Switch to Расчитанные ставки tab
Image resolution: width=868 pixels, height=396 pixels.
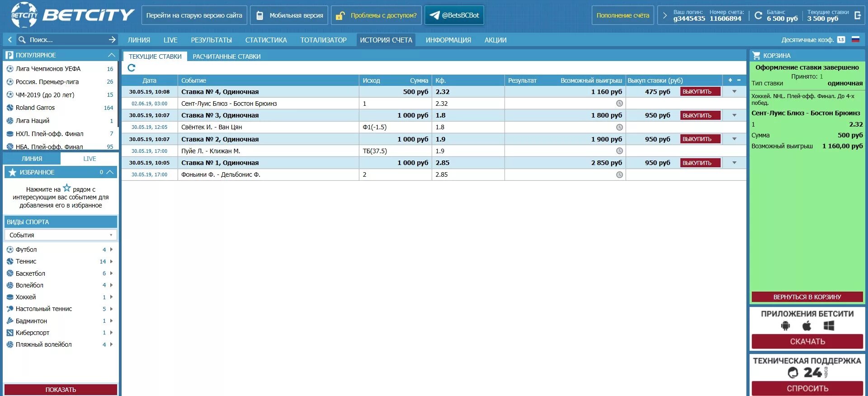[226, 57]
